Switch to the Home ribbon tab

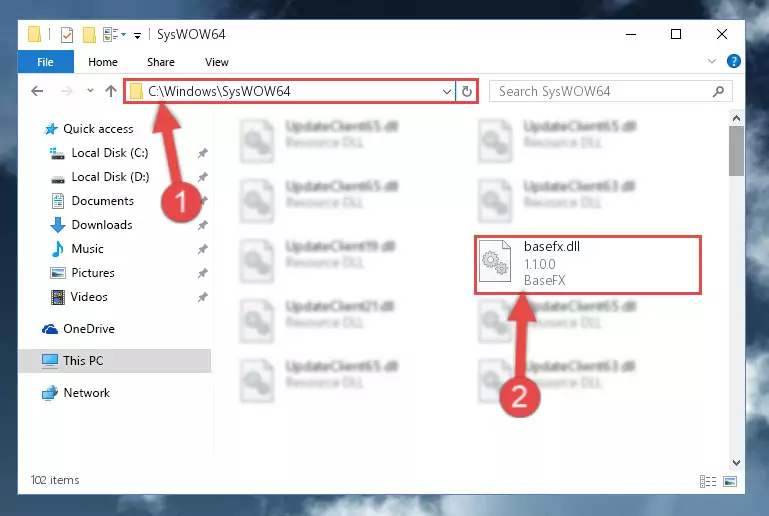(x=103, y=62)
